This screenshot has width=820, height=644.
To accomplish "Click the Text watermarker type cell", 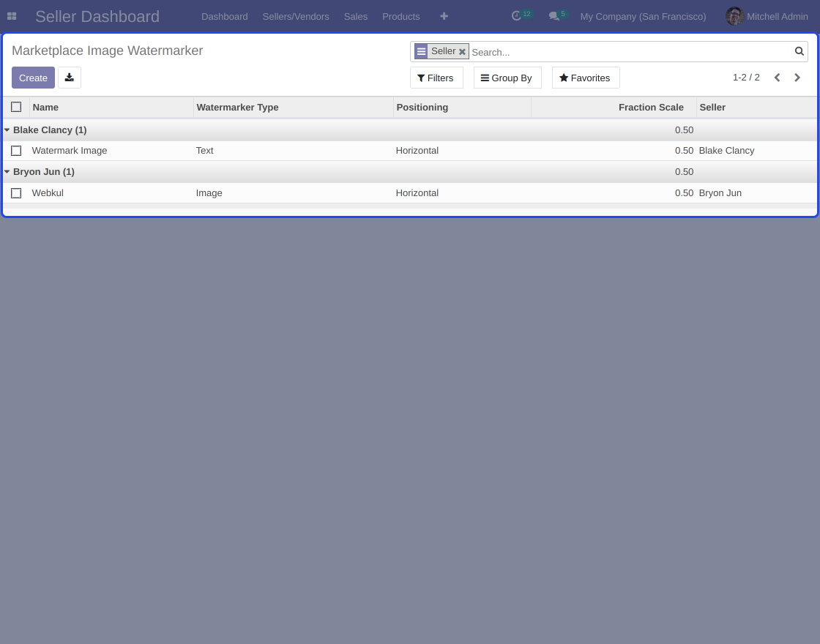I will [x=204, y=151].
